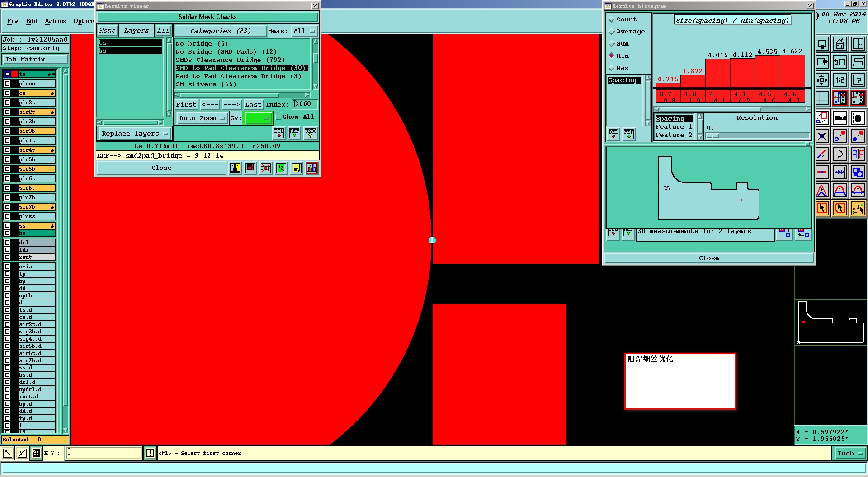Click histogram bins scroll right arrow
868x477 pixels.
tap(808, 109)
